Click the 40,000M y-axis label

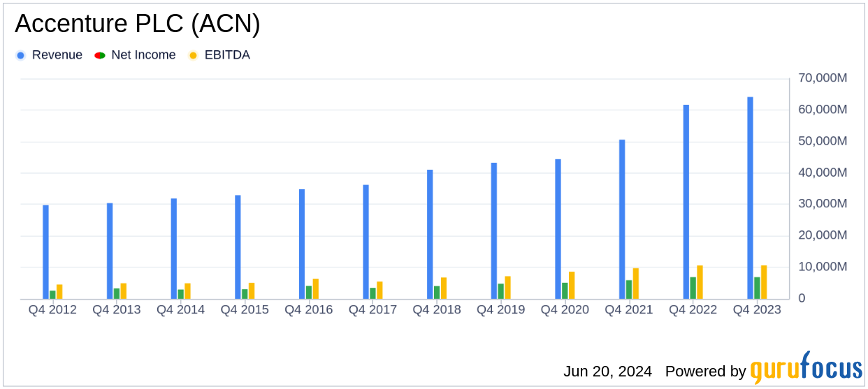821,173
